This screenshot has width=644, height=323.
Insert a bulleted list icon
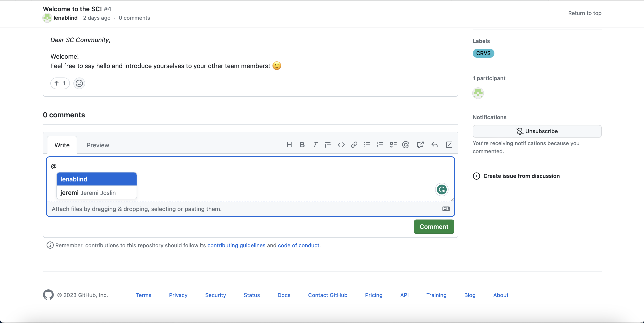point(367,145)
